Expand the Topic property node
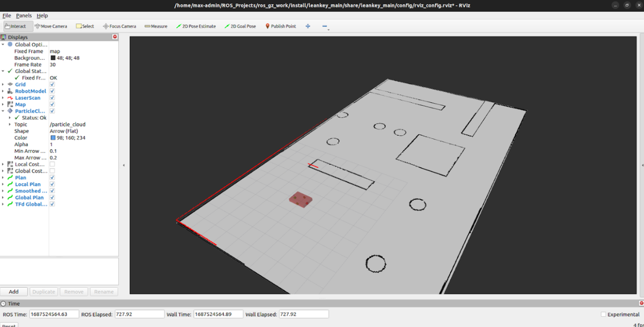Image resolution: width=644 pixels, height=327 pixels. 10,124
